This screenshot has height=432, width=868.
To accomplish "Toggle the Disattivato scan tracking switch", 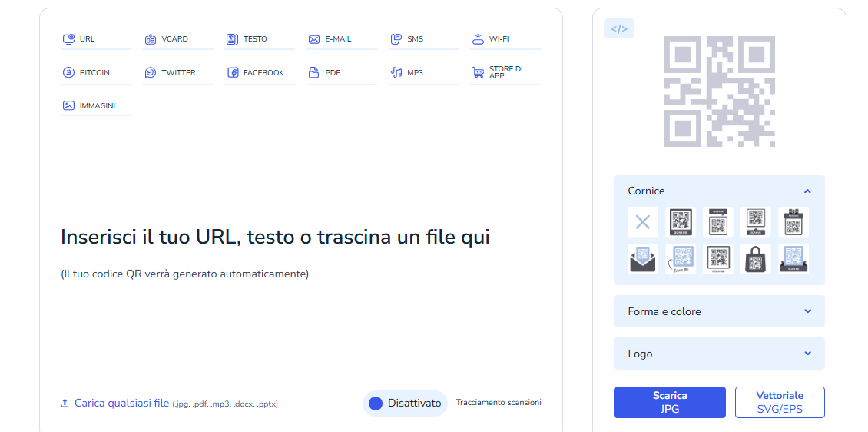I will (405, 404).
